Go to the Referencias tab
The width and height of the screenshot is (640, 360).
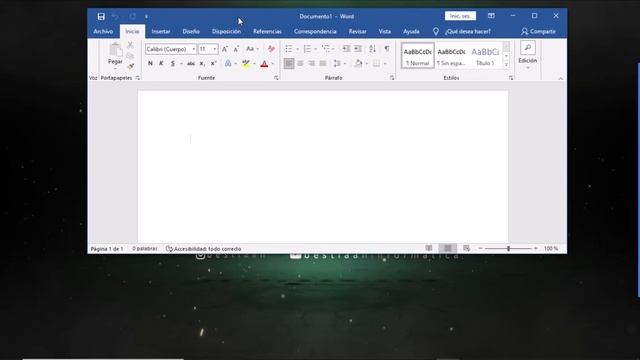(x=267, y=31)
